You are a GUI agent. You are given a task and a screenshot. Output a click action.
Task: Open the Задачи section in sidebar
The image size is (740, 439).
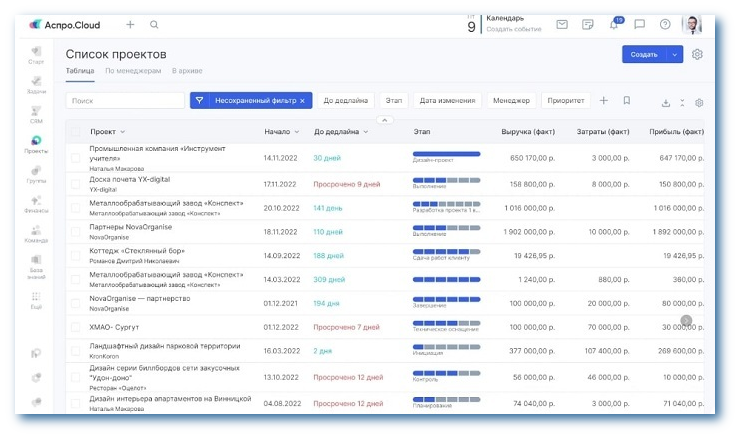[x=36, y=80]
